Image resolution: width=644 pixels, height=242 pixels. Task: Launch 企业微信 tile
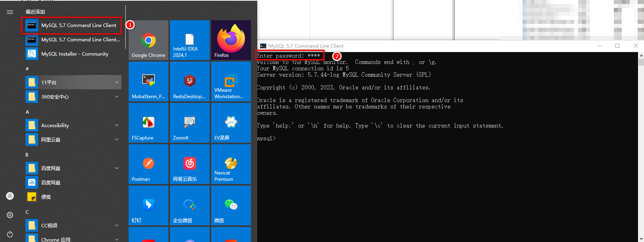tap(190, 205)
